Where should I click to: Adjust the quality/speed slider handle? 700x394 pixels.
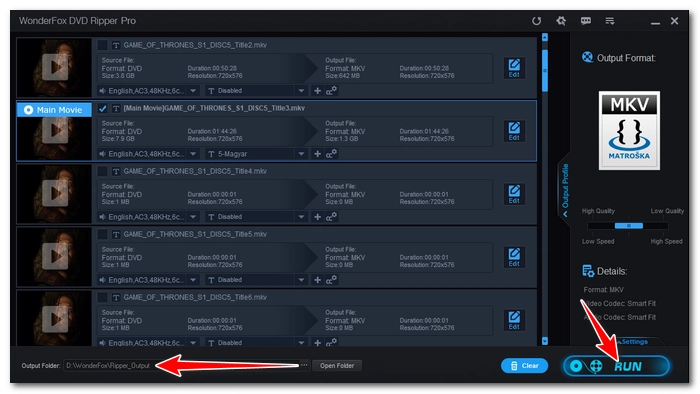pos(629,226)
